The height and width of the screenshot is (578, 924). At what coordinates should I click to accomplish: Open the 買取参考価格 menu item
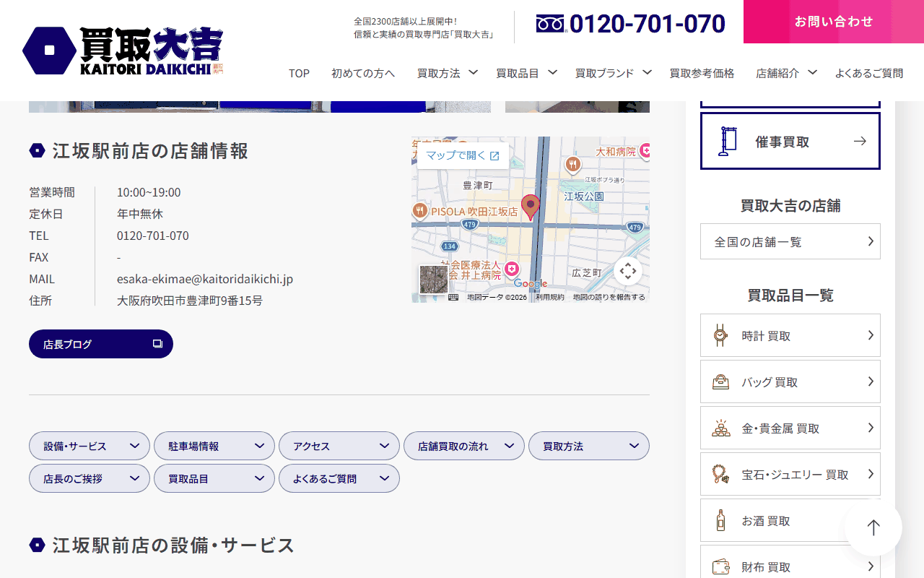(702, 73)
